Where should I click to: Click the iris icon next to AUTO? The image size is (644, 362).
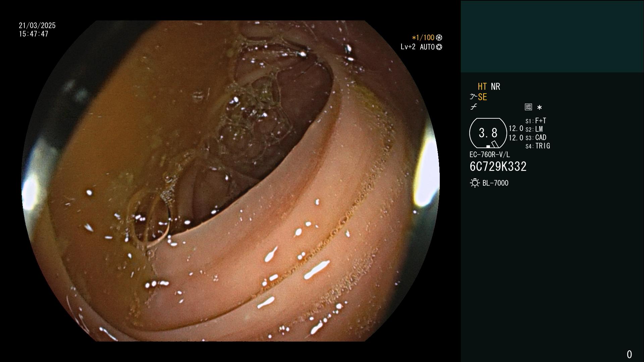click(x=439, y=47)
